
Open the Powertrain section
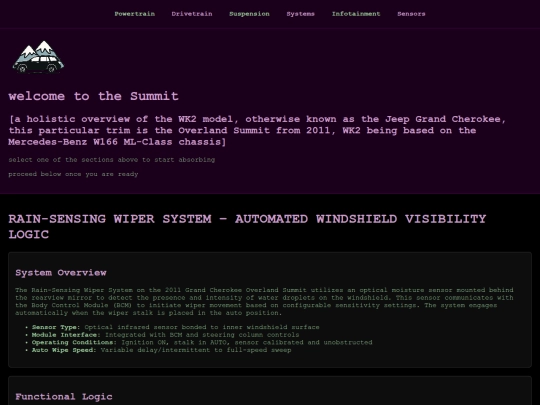[x=134, y=14]
